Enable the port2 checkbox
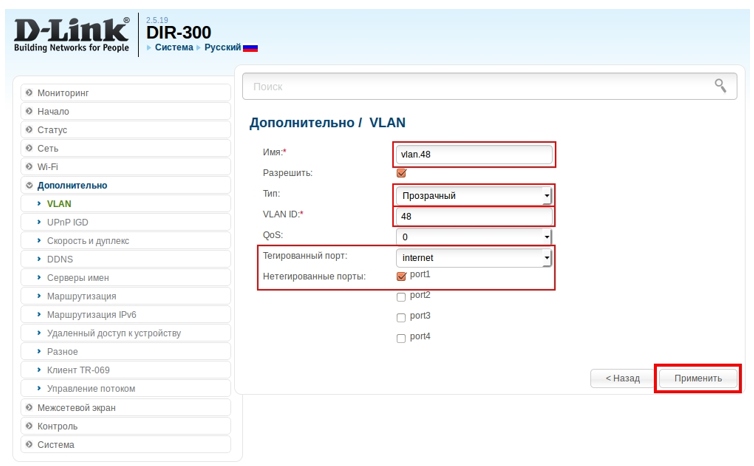 coord(402,297)
